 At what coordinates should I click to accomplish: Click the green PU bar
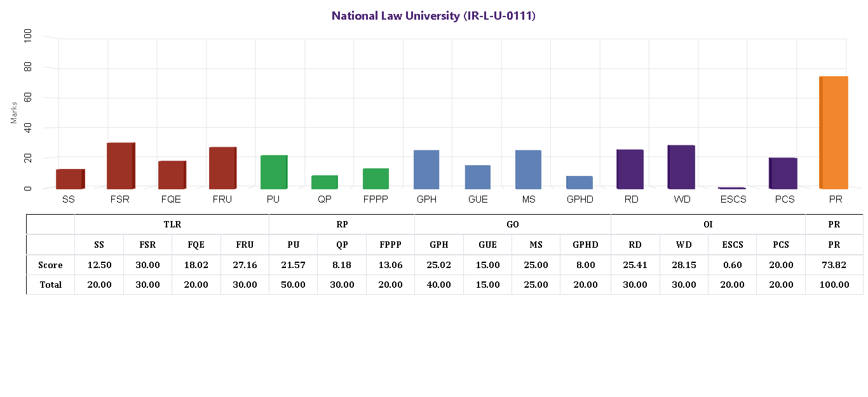coord(274,172)
